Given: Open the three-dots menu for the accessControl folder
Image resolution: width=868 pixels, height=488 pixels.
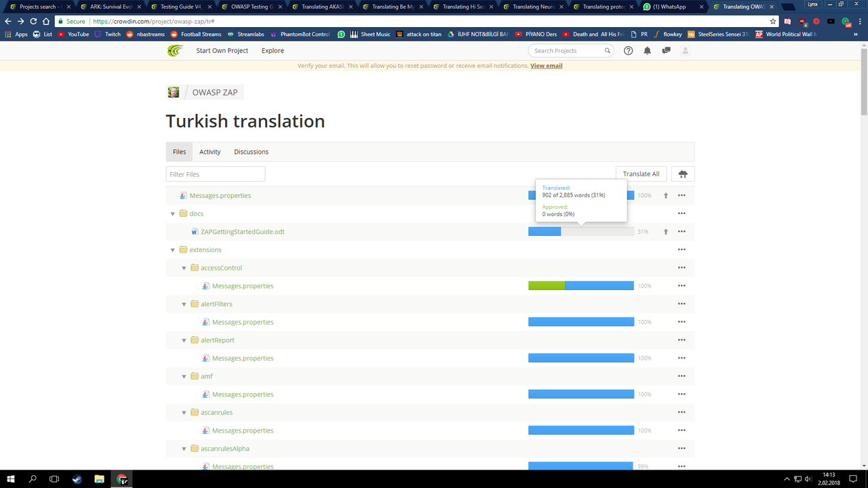Looking at the screenshot, I should point(682,268).
